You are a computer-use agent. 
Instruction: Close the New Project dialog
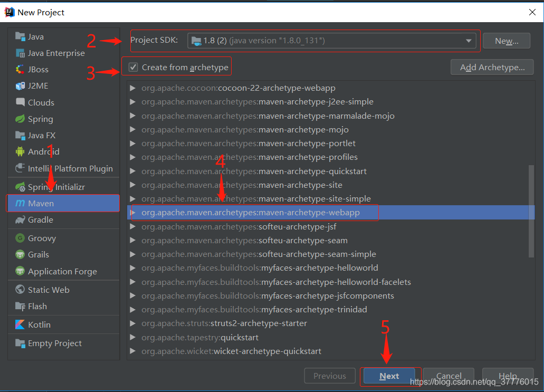pos(532,12)
